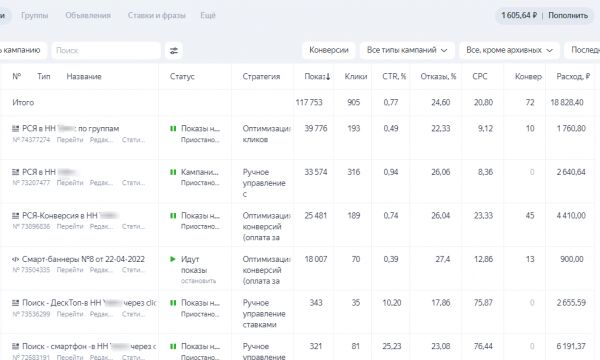Open the filter settings sliders icon
Image resolution: width=600 pixels, height=360 pixels.
coord(174,50)
